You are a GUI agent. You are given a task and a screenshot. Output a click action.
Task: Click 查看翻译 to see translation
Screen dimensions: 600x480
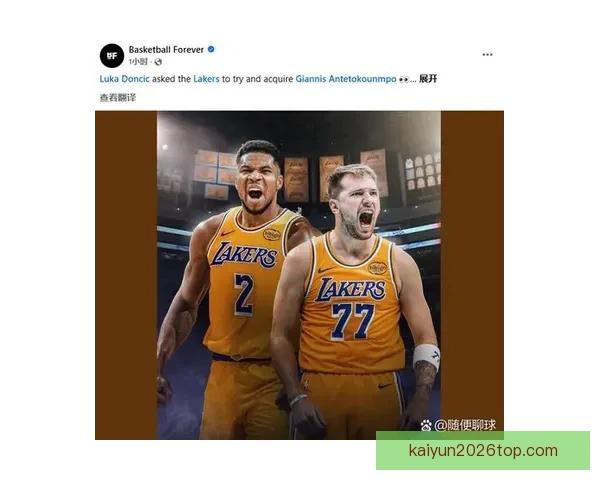pyautogui.click(x=118, y=98)
